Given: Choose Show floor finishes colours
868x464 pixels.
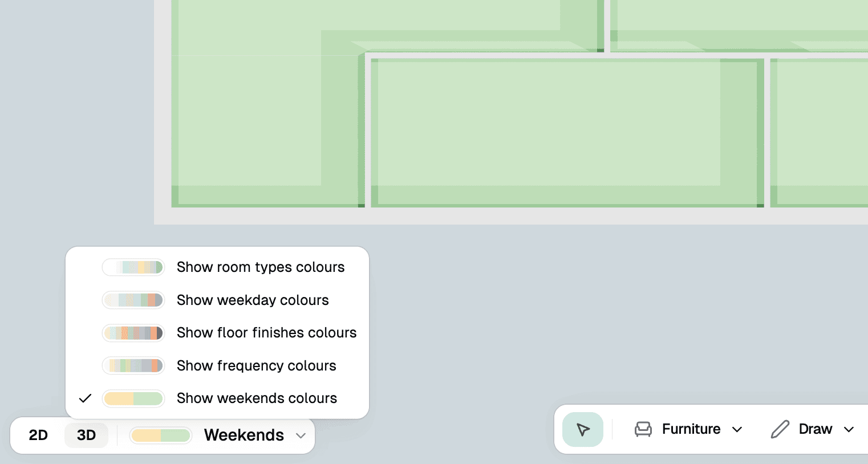Looking at the screenshot, I should [217, 333].
